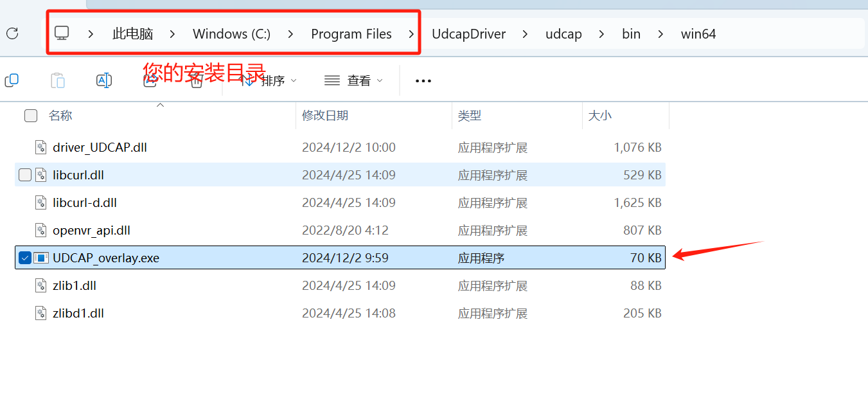This screenshot has width=868, height=403.
Task: Click the date 2024/12/2 9:59
Action: coord(345,258)
